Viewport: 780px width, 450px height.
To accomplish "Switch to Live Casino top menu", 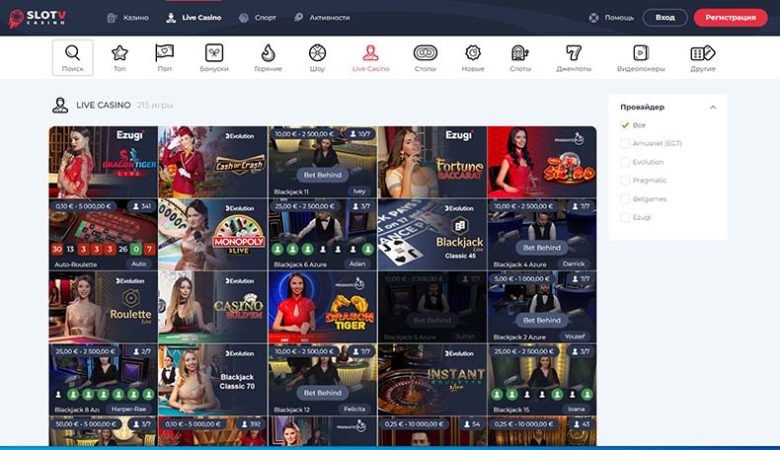I will (194, 18).
